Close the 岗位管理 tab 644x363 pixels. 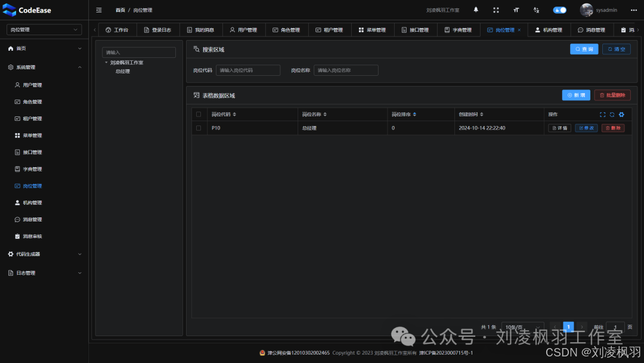tap(519, 30)
